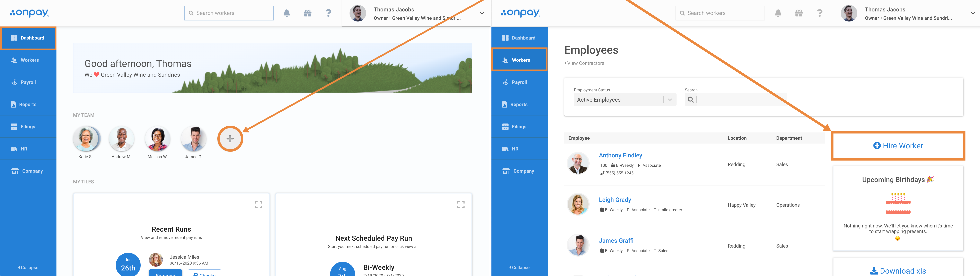Open Andrew M. team member avatar
980x276 pixels.
121,139
